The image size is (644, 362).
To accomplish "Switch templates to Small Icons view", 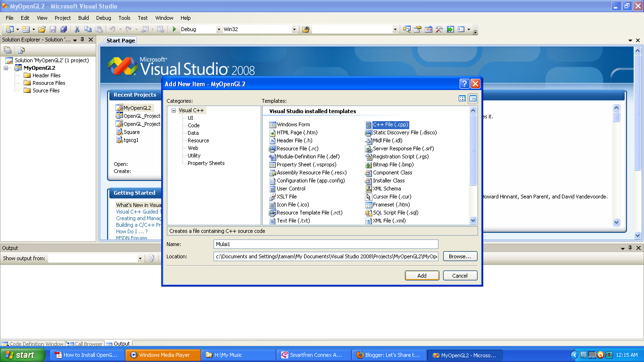I will [x=473, y=99].
